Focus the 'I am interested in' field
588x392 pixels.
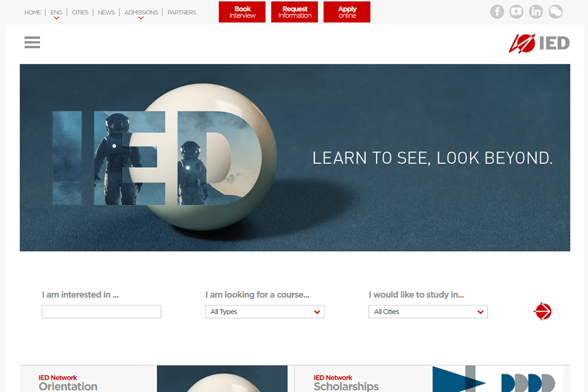[x=101, y=312]
